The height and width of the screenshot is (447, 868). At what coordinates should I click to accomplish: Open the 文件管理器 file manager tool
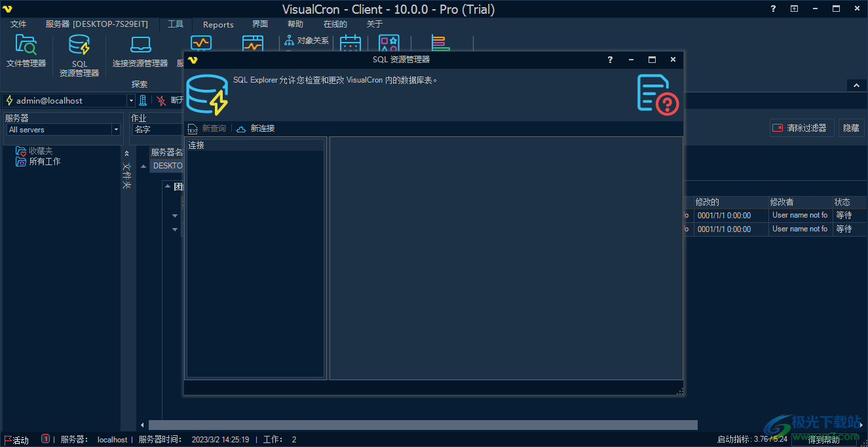pos(26,51)
